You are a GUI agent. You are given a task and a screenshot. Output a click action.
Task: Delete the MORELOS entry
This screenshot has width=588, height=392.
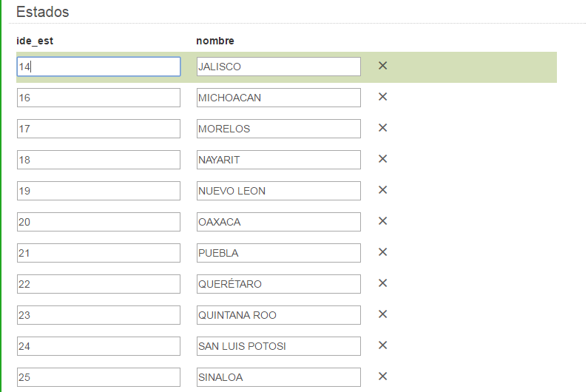pyautogui.click(x=383, y=128)
